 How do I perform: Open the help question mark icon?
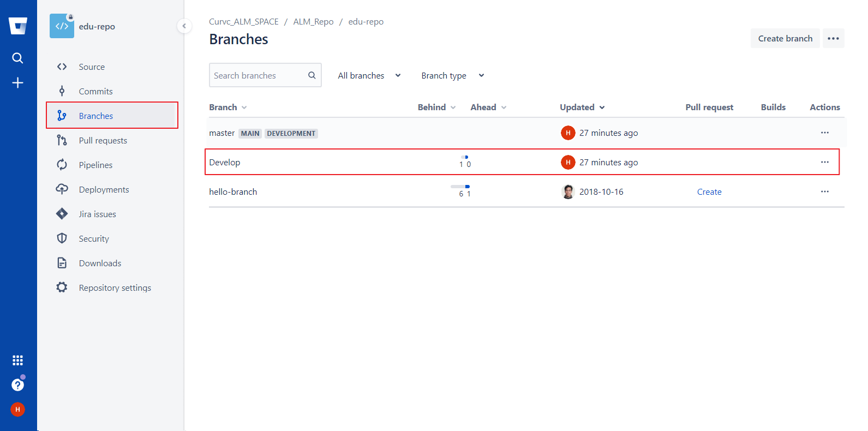(17, 385)
